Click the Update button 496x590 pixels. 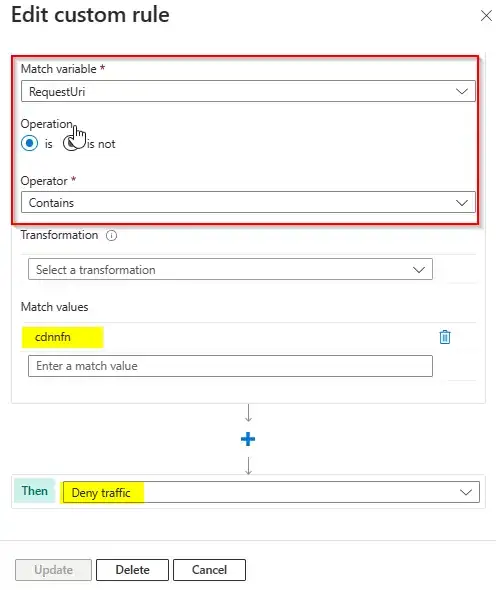tap(53, 570)
